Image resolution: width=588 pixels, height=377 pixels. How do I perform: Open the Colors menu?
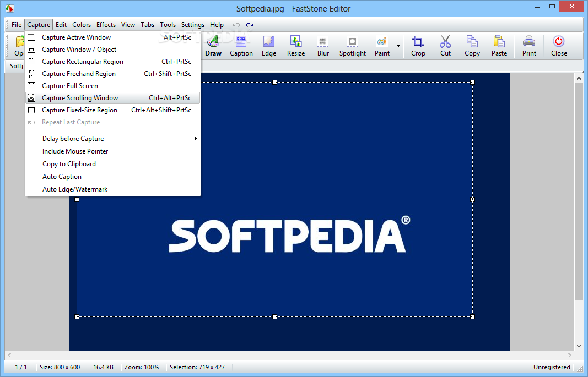click(82, 25)
